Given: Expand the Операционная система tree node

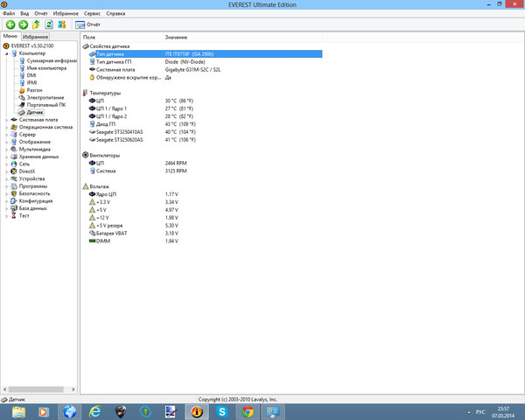Looking at the screenshot, I should (6, 127).
